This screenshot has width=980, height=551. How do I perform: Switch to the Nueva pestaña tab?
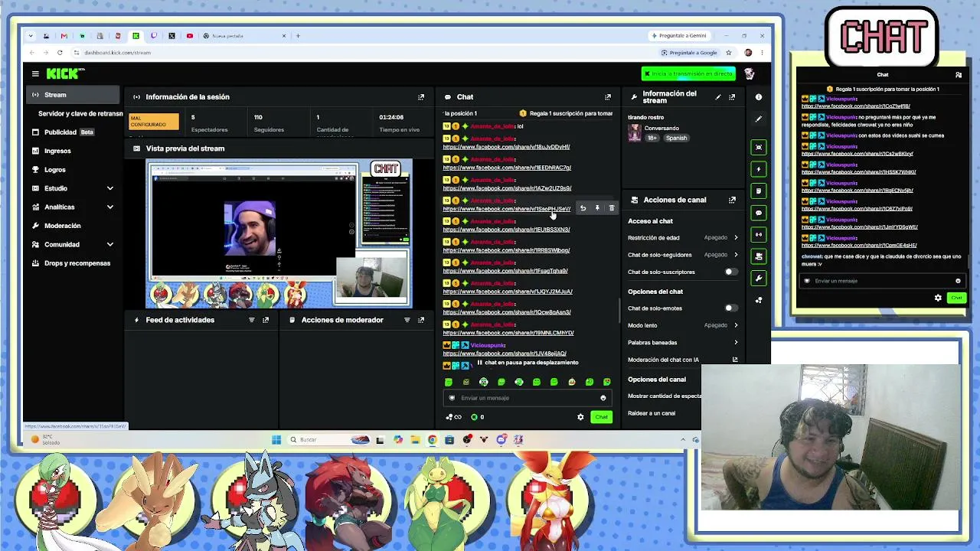pos(245,36)
